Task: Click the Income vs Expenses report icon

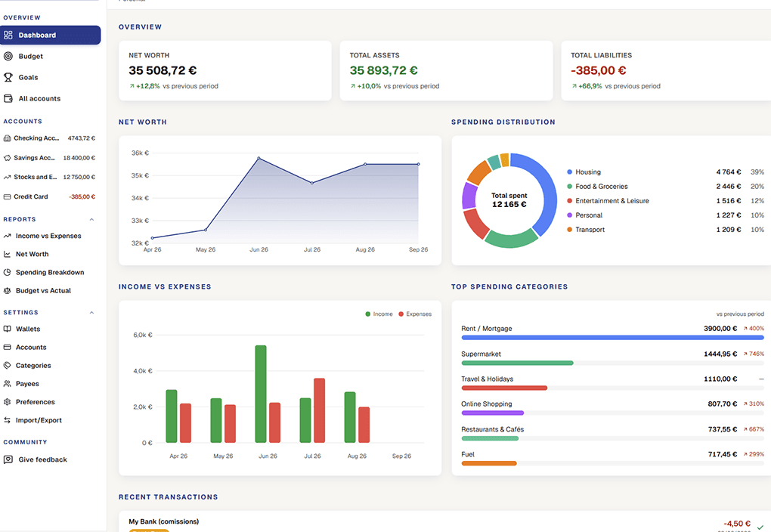Action: tap(7, 236)
